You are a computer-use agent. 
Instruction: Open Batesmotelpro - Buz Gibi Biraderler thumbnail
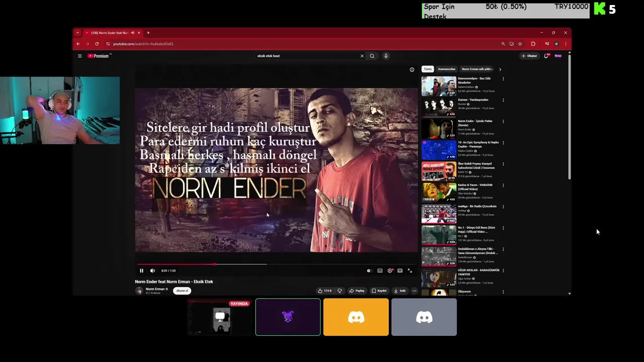point(439,86)
